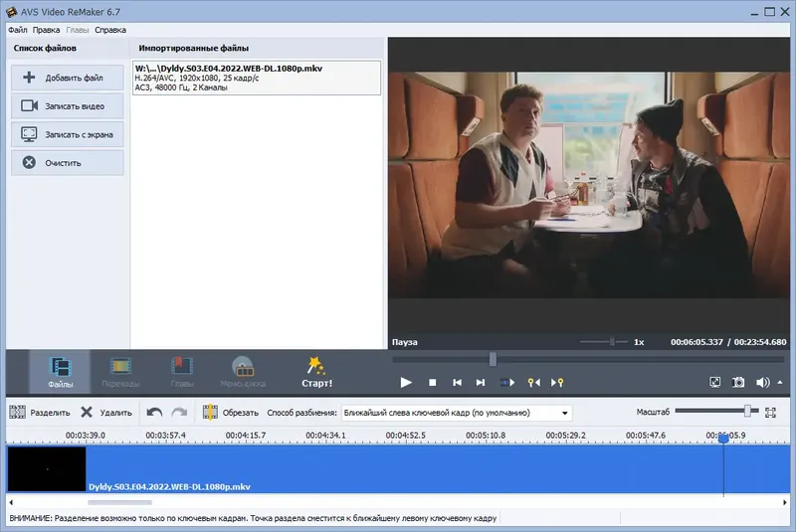796x532 pixels.
Task: Click the 00:04:34.1 ruler mark
Action: coord(325,436)
